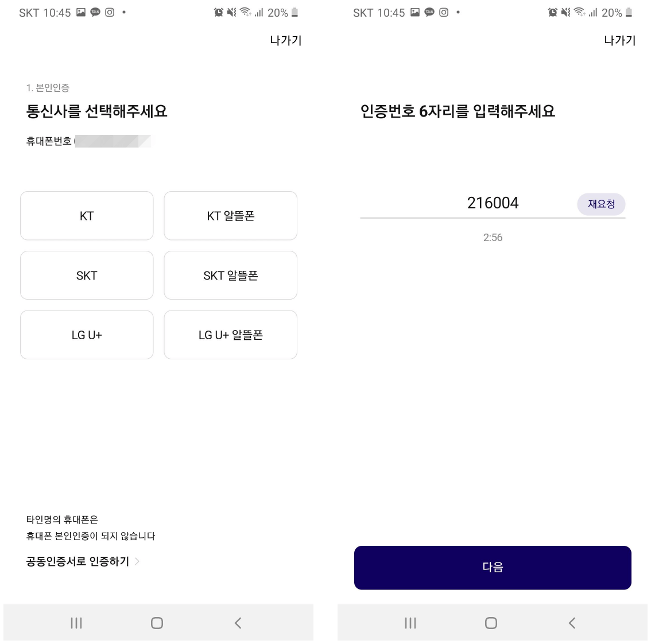Tap the 2:56 countdown timer

pos(493,237)
